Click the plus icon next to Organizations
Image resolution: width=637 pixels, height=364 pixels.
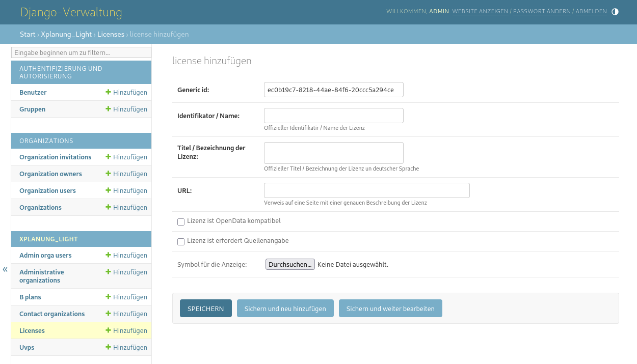pos(108,207)
